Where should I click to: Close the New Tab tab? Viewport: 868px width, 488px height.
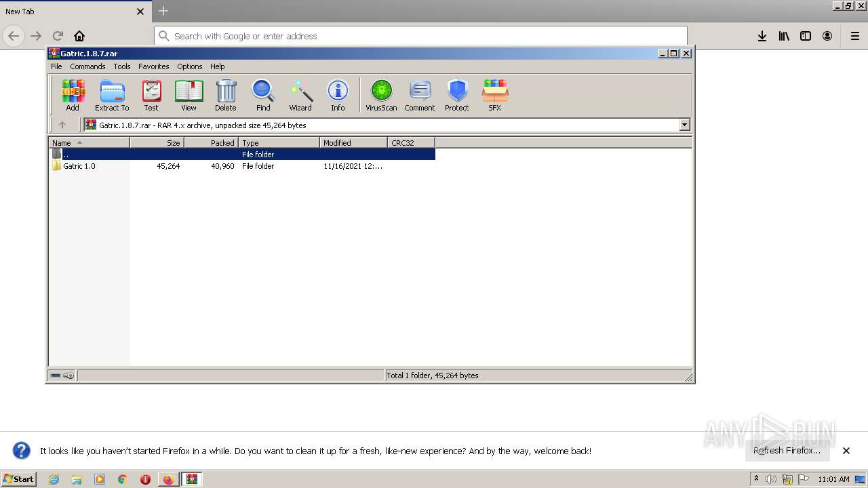click(x=140, y=12)
